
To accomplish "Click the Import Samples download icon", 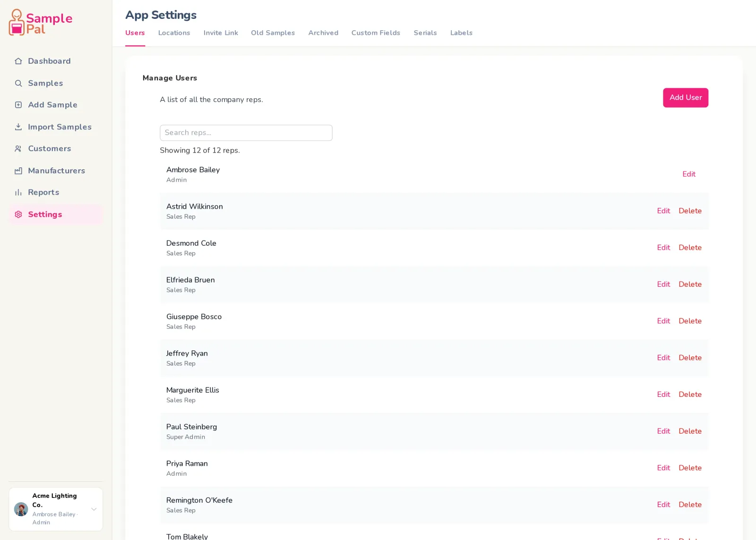I will click(18, 127).
